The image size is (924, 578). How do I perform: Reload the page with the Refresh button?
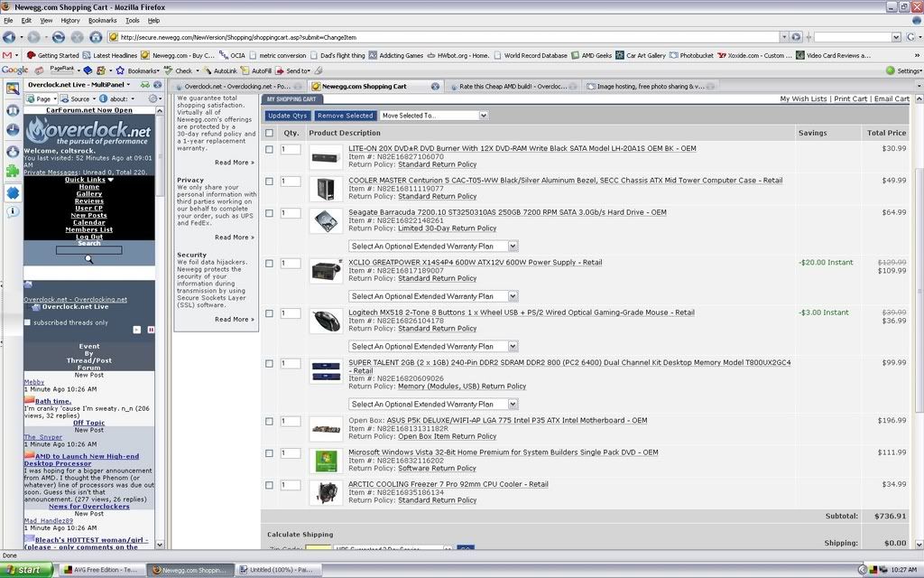coord(59,37)
